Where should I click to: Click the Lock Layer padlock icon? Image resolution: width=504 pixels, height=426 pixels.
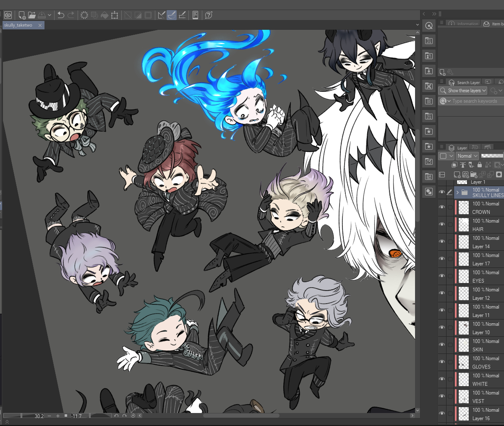[x=480, y=165]
